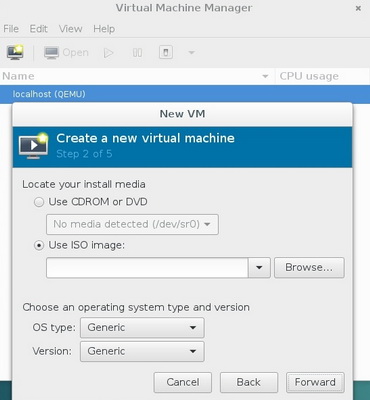Select the Use ISO image option
The image size is (370, 400).
click(x=80, y=245)
